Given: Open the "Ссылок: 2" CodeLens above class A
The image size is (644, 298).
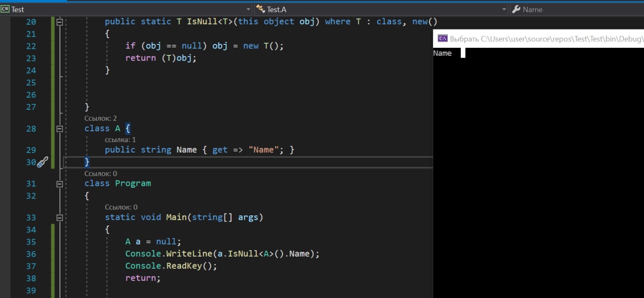Looking at the screenshot, I should coord(101,118).
